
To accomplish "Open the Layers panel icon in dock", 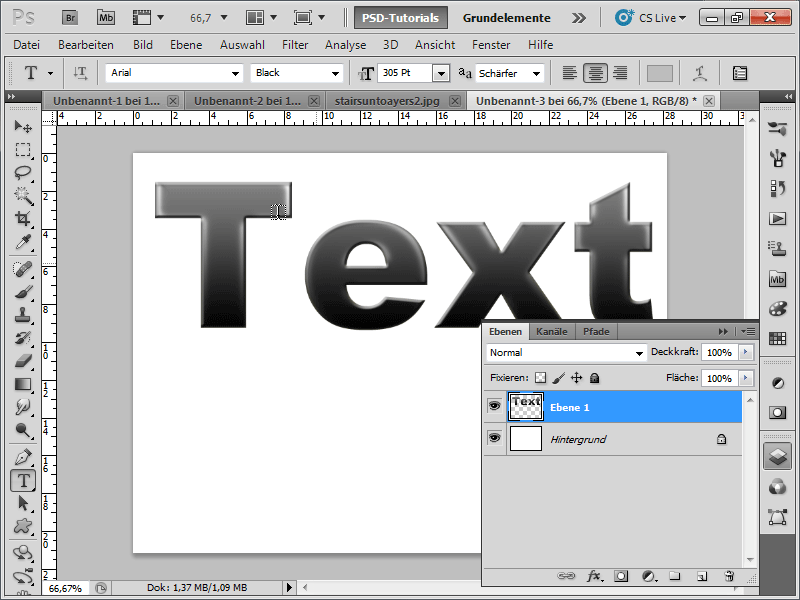I will [777, 456].
